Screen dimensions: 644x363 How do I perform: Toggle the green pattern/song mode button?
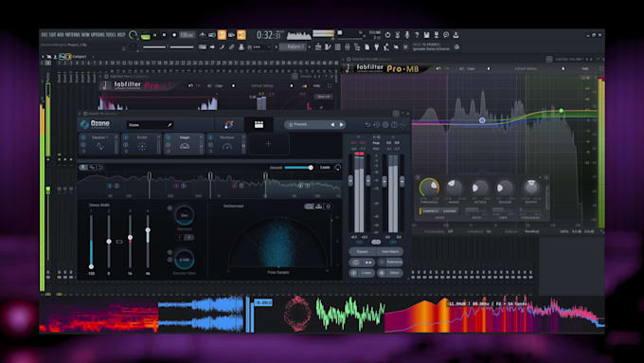146,36
